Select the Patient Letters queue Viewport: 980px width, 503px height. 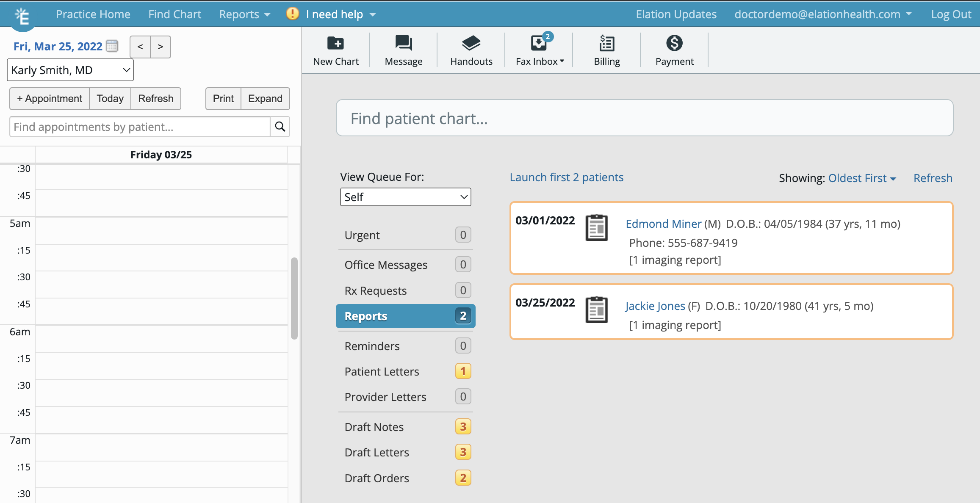point(381,371)
